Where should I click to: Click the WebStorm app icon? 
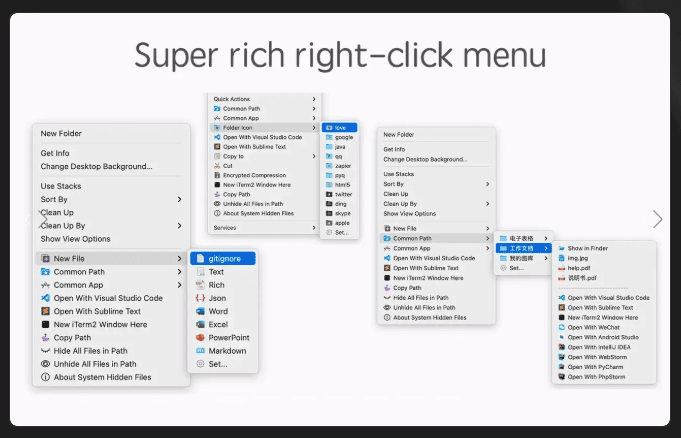pos(562,357)
